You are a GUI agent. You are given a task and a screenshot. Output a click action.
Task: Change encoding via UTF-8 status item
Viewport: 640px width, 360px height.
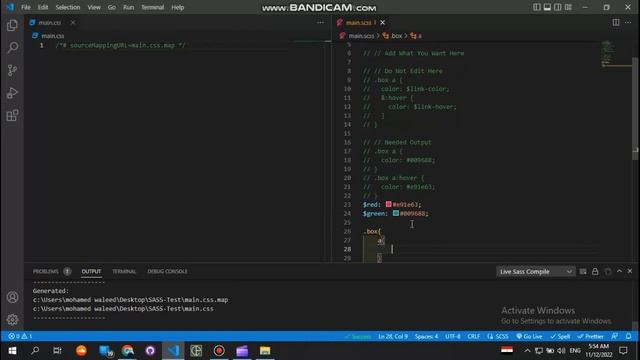pyautogui.click(x=453, y=336)
